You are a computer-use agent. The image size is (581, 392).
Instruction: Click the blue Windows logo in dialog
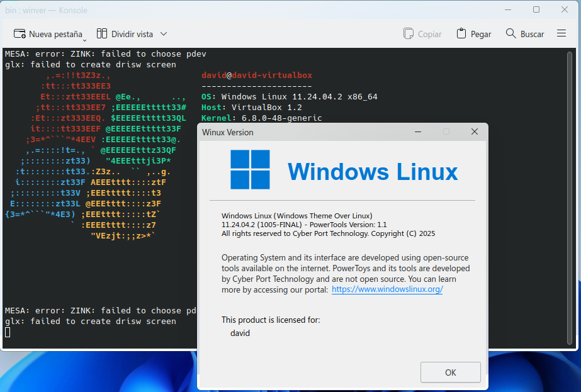click(x=250, y=169)
